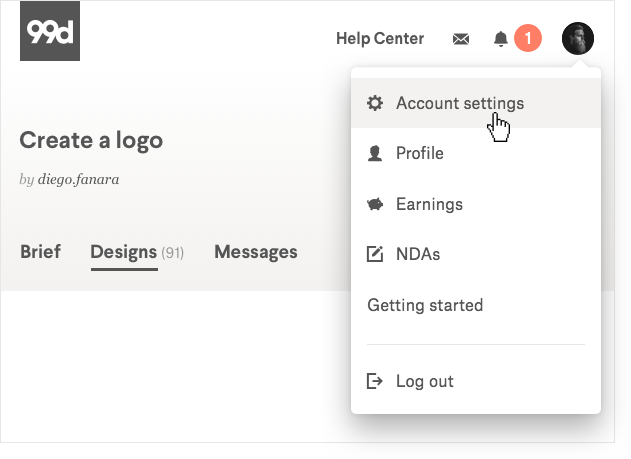Screen dimensions: 631x459
Task: Open Earnings from the user menu
Action: 429,204
